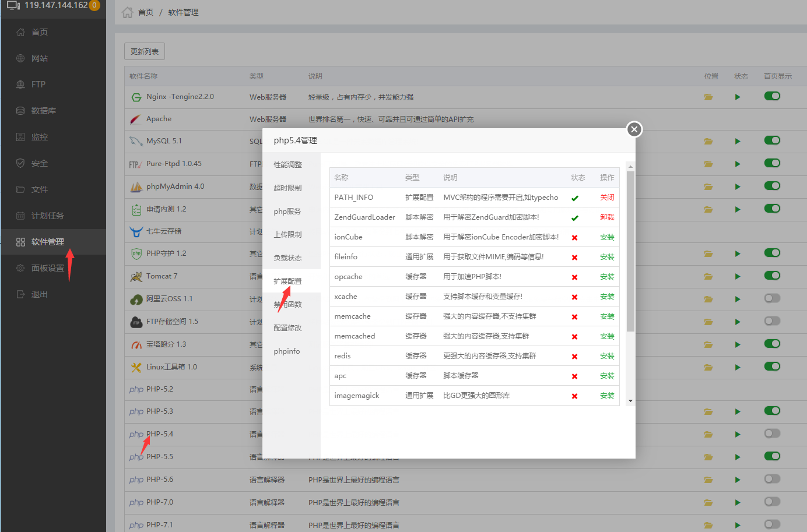Toggle homepage display for PHP-5.6

pyautogui.click(x=772, y=479)
